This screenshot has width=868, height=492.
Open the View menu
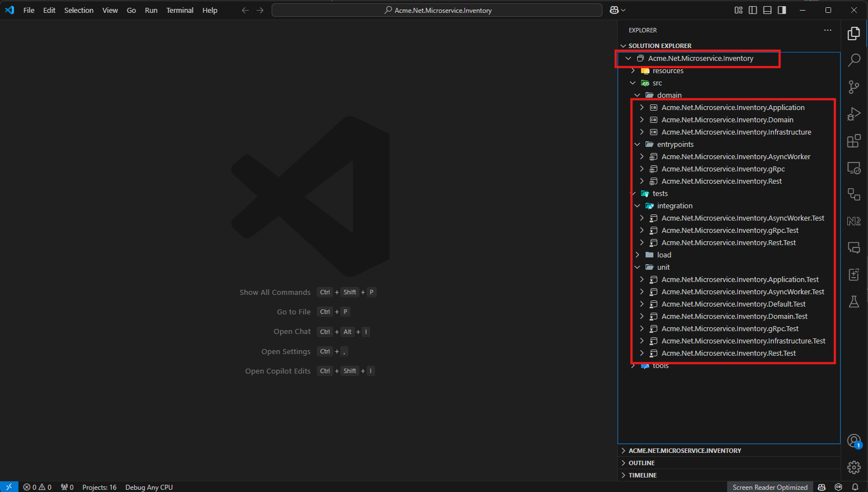tap(110, 10)
